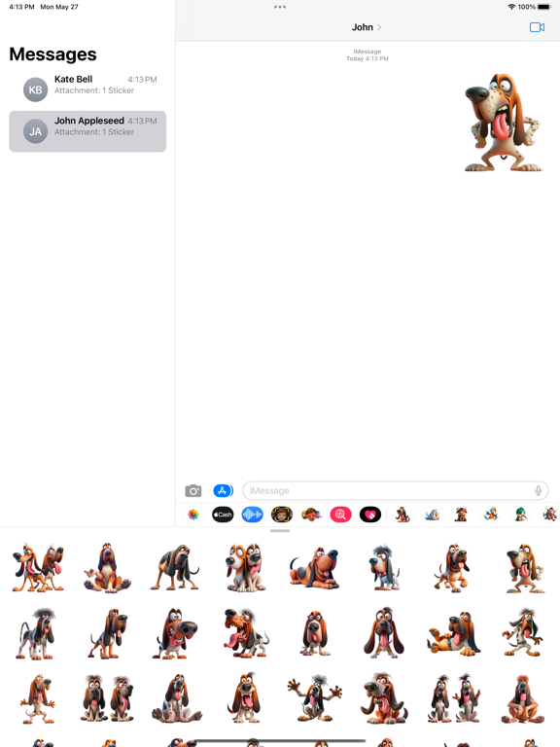The image size is (560, 747).
Task: Open the Photos app in the app strip
Action: click(192, 515)
